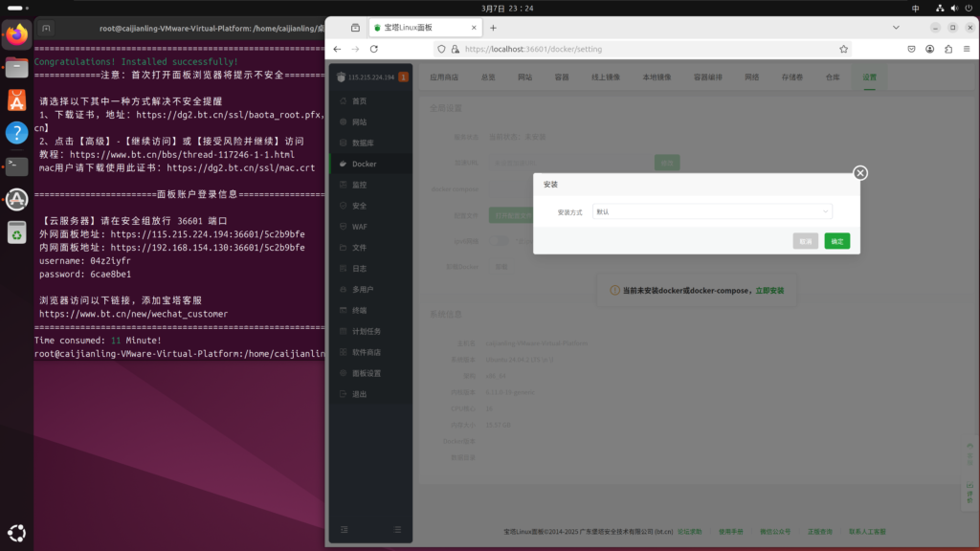Click the new terminal tab icon
Viewport: 980px width, 551px height.
click(x=46, y=28)
